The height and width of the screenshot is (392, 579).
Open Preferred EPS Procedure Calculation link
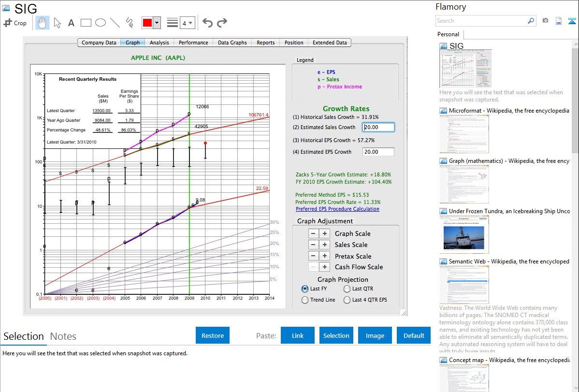(337, 209)
